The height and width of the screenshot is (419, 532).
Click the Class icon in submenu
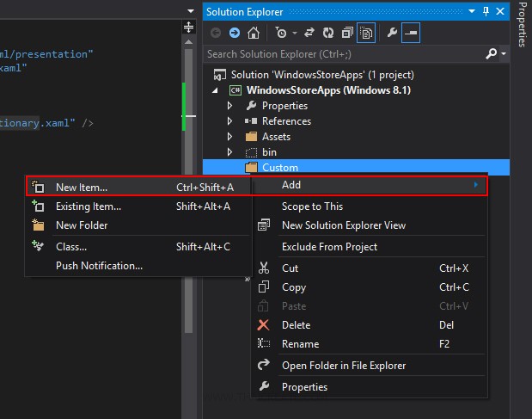38,245
